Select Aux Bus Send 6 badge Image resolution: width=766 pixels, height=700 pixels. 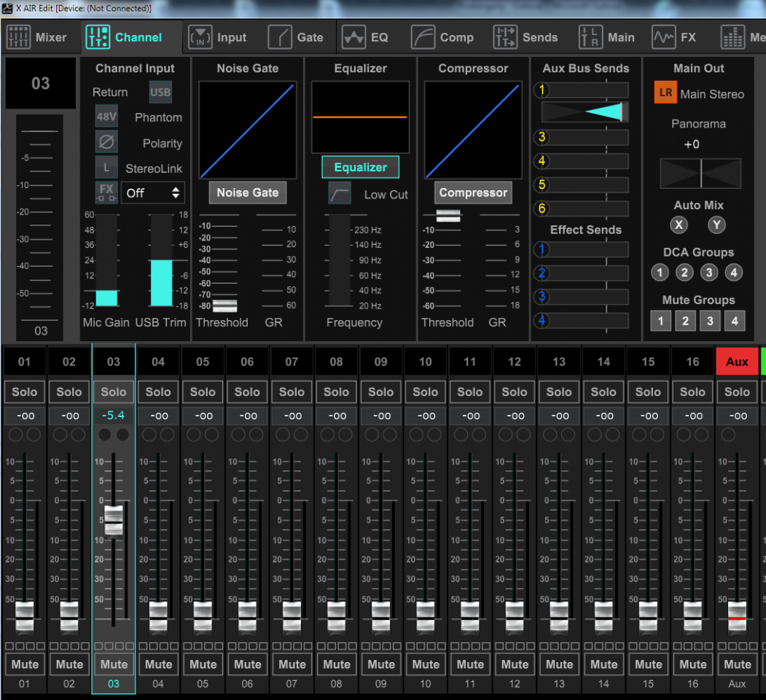tap(542, 209)
